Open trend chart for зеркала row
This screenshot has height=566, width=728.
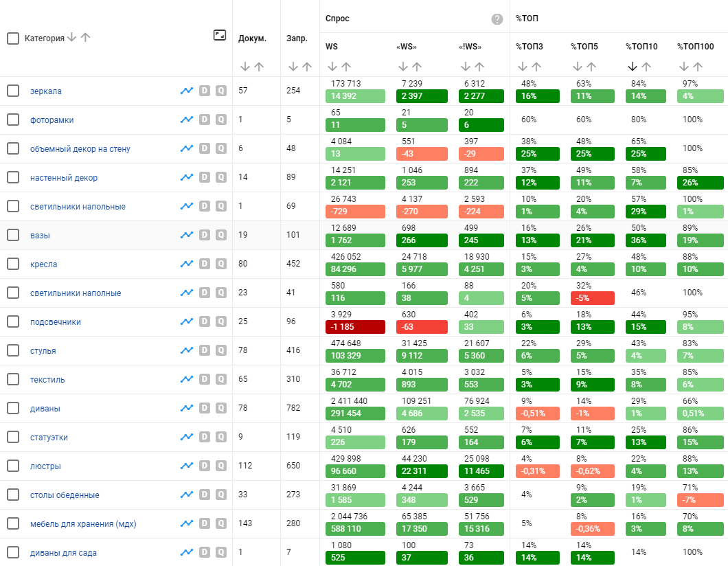pos(186,91)
